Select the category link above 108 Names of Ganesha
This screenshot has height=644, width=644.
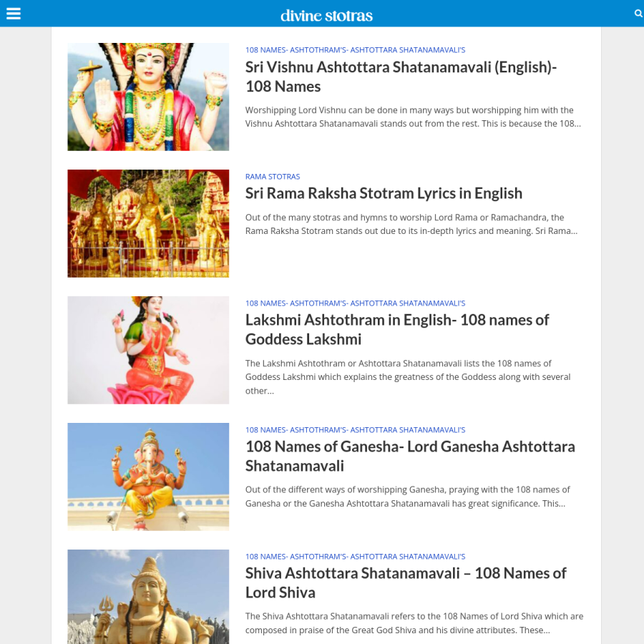(355, 430)
